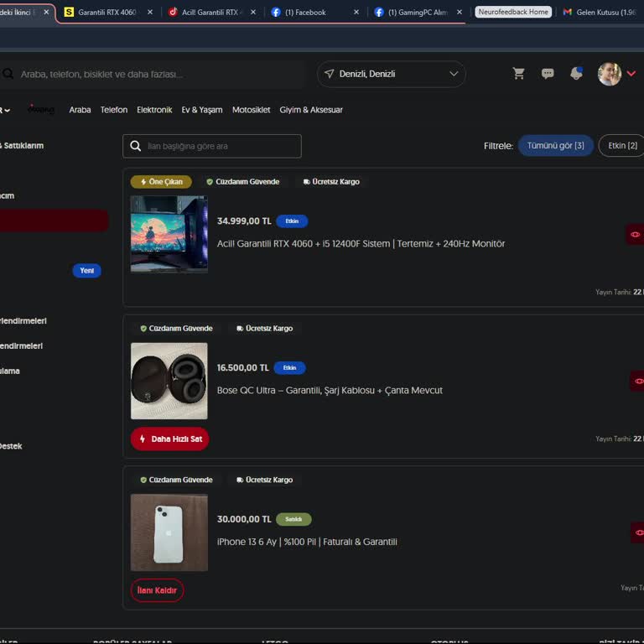Open the Ev & Yaşam category
This screenshot has height=644, width=644.
coord(202,110)
